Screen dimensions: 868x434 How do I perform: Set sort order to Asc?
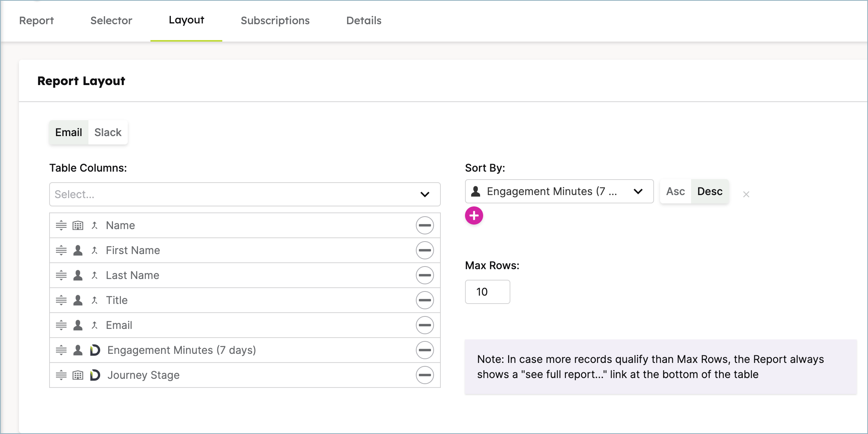click(x=675, y=191)
